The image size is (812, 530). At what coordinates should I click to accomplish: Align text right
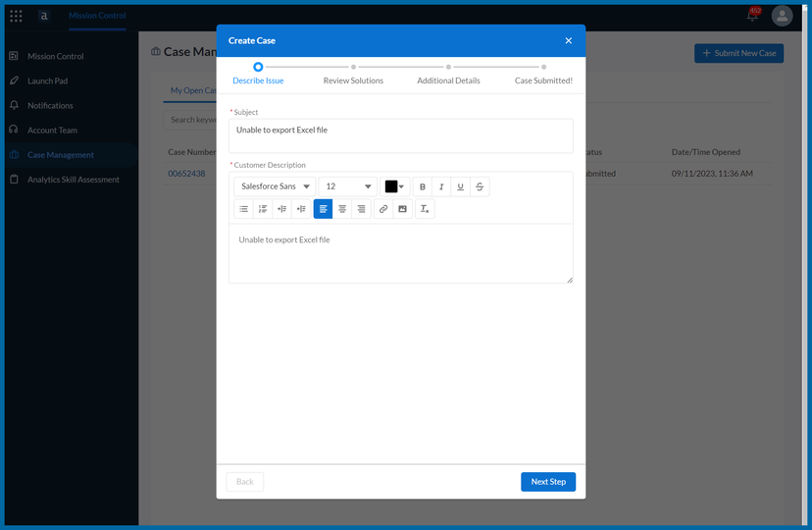pos(362,209)
